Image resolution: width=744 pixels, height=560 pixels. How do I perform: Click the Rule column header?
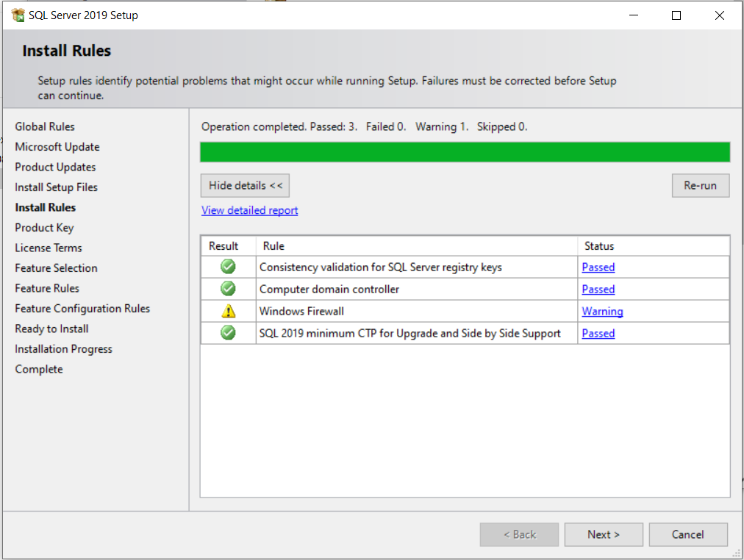[x=272, y=245]
